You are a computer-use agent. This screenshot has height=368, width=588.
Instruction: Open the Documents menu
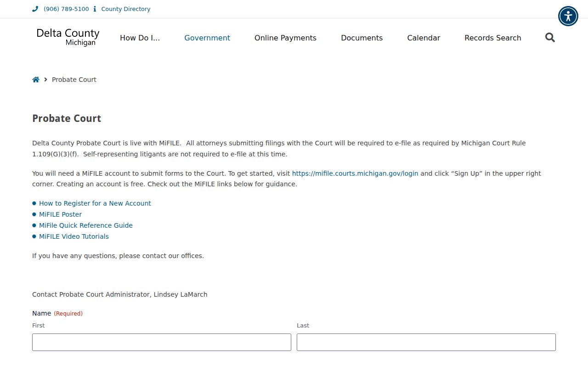(x=362, y=38)
